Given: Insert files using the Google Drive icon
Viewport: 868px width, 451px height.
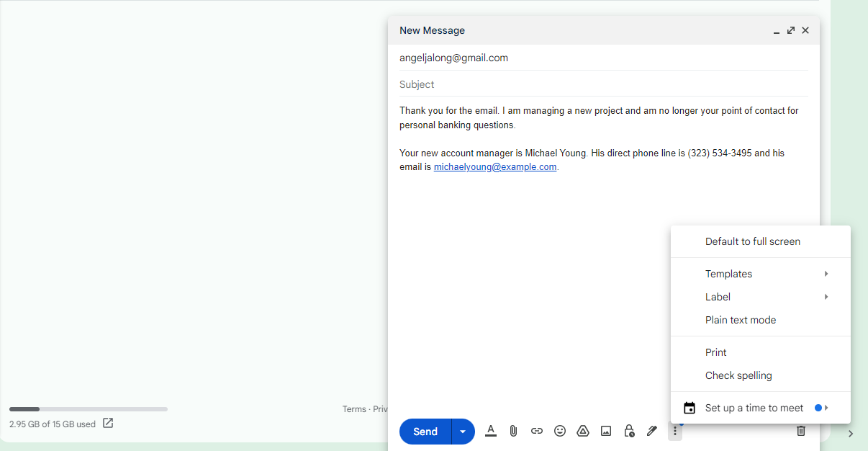Looking at the screenshot, I should pyautogui.click(x=583, y=431).
